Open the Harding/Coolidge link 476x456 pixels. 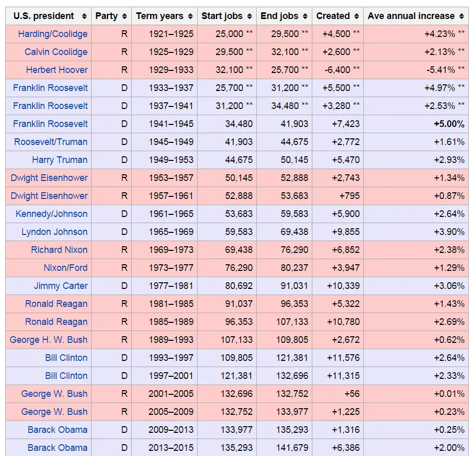tap(52, 34)
